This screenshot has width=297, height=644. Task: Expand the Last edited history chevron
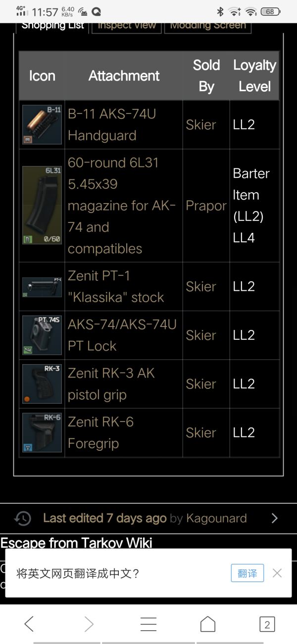tap(275, 518)
